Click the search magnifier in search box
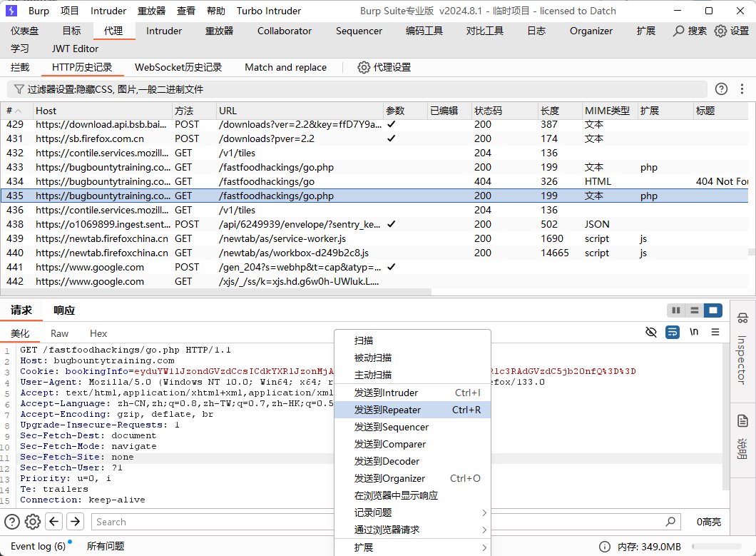756x556 pixels. (670, 522)
